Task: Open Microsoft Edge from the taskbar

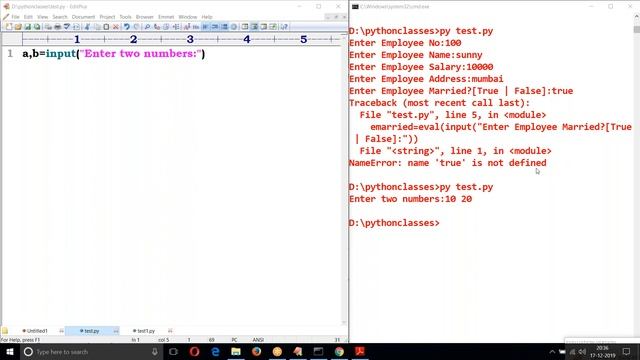Action: click(x=215, y=352)
